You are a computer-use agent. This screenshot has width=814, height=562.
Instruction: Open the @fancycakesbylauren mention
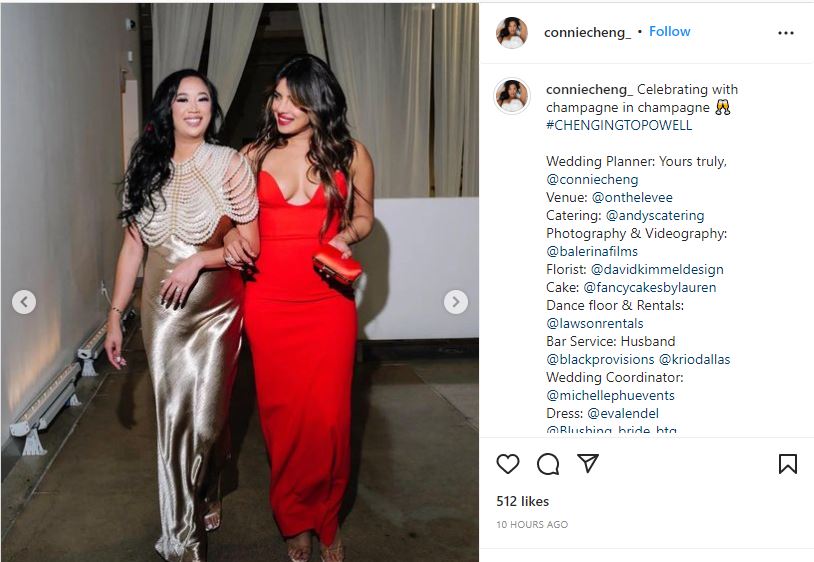point(649,287)
